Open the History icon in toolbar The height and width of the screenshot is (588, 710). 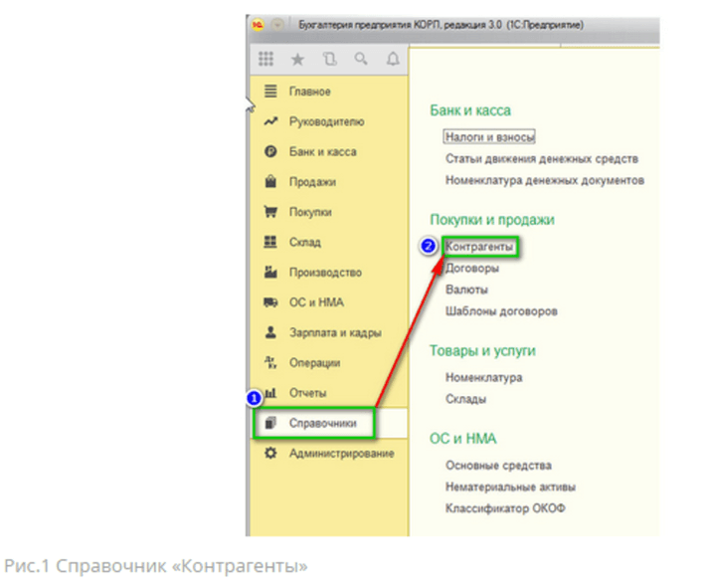pos(330,59)
